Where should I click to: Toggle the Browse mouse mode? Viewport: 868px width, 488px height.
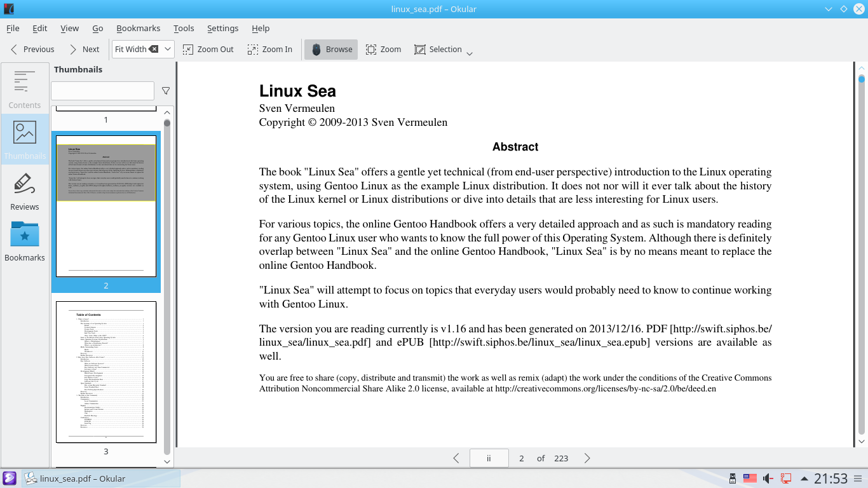point(331,49)
